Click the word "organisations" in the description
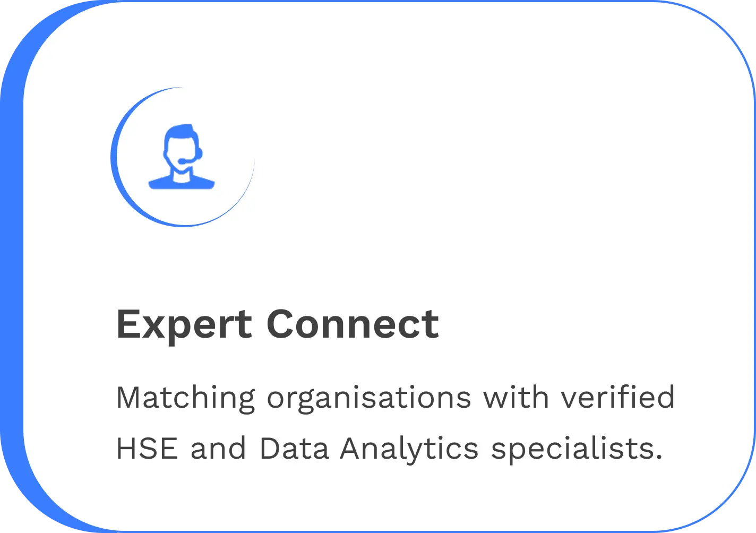The width and height of the screenshot is (756, 533). click(369, 397)
